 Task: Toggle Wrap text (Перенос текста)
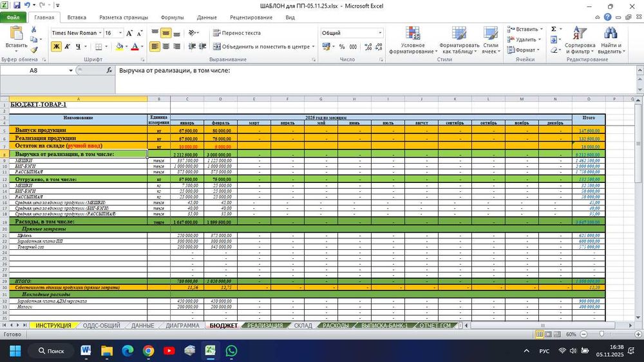tap(237, 33)
